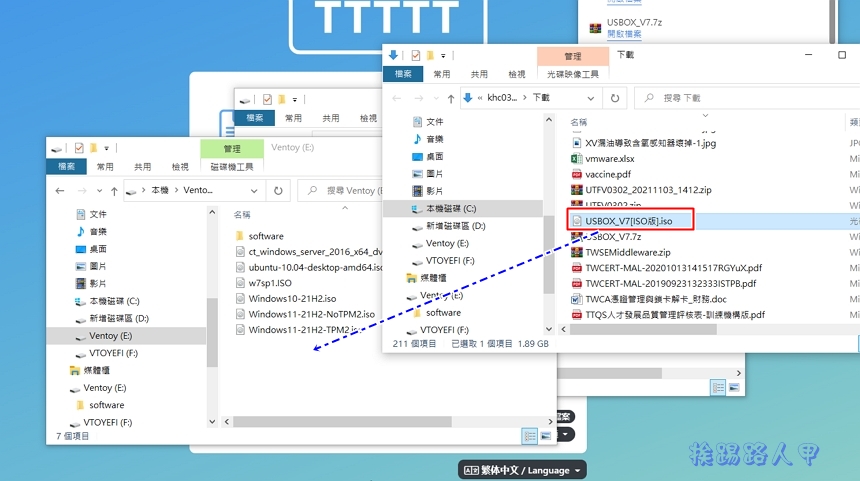Click 名稱 column header in 下載 window
860x481 pixels.
coord(579,122)
